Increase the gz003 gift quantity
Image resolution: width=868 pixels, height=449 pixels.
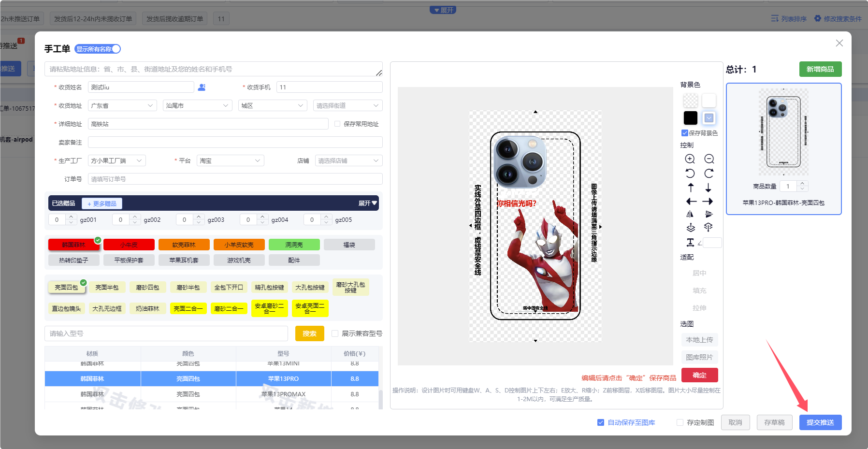[x=199, y=217]
